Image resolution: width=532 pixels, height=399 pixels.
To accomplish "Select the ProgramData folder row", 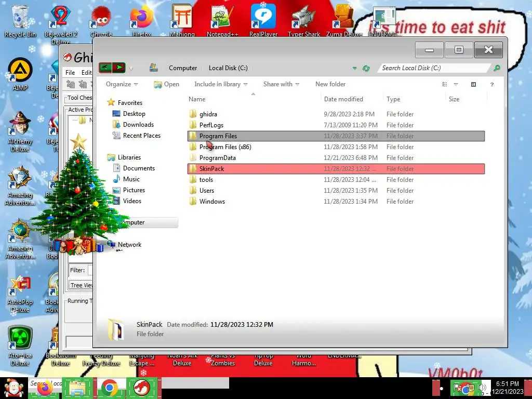I will pyautogui.click(x=336, y=158).
